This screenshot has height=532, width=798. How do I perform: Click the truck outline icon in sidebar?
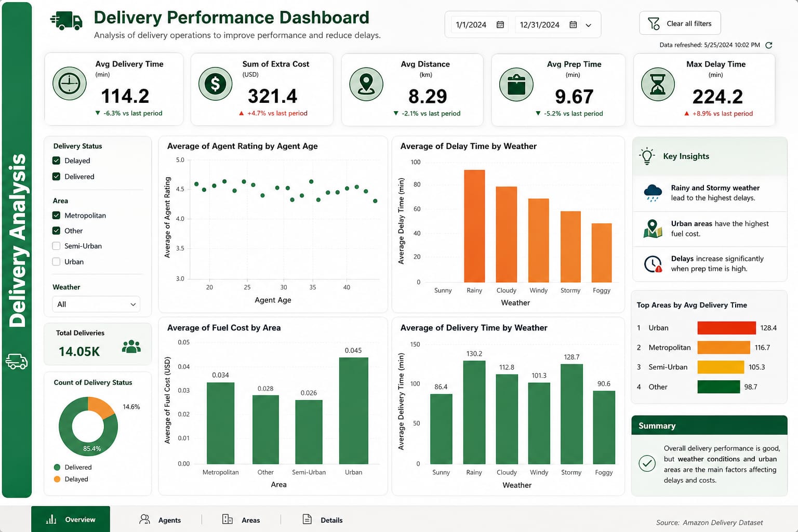[x=17, y=362]
